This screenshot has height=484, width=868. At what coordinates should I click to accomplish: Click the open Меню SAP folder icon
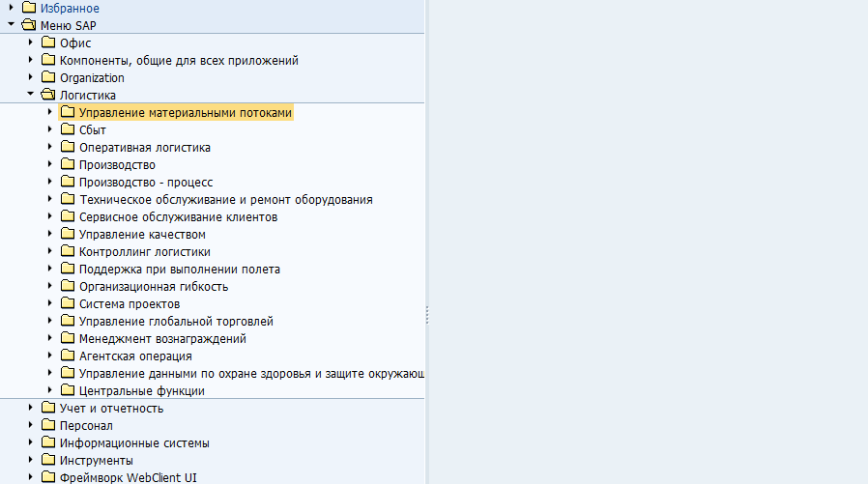29,25
